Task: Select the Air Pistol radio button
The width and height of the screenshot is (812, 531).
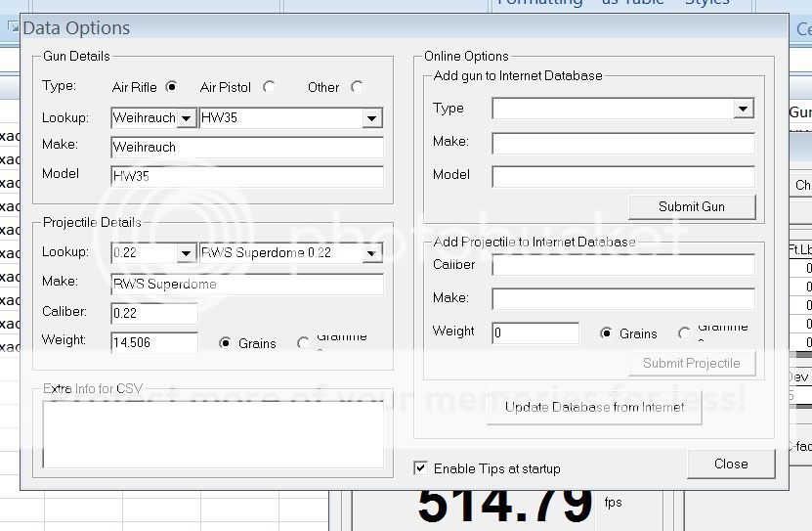Action: pos(270,86)
